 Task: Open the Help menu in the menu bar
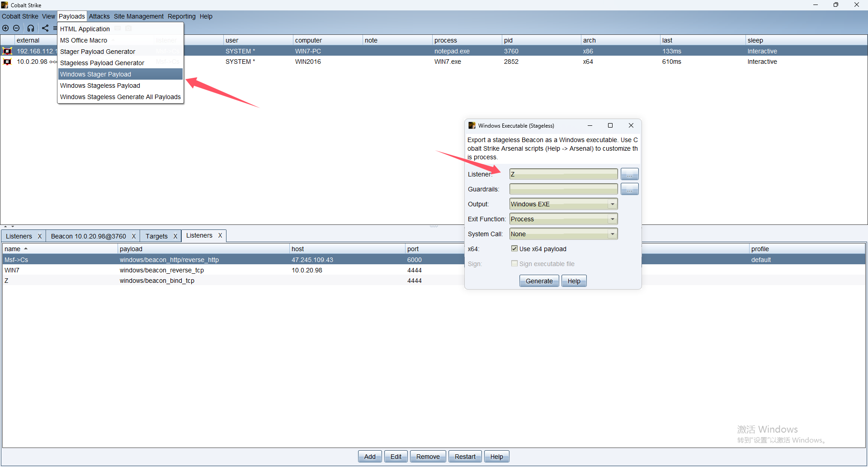pos(206,16)
